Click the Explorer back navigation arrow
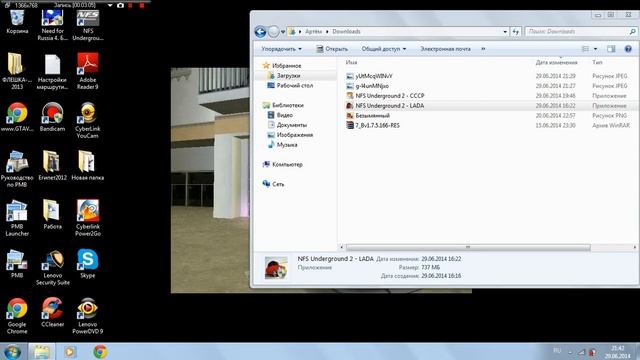This screenshot has height=360, width=640. 260,31
